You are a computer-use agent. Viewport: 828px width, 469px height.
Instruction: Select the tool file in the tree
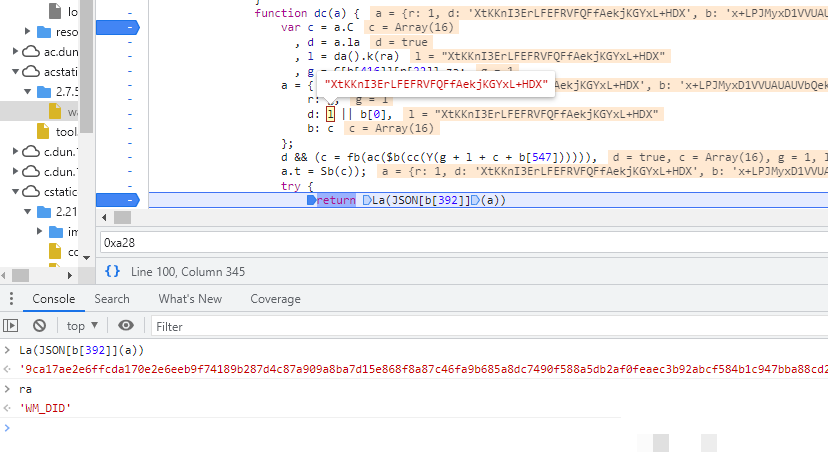coord(66,132)
